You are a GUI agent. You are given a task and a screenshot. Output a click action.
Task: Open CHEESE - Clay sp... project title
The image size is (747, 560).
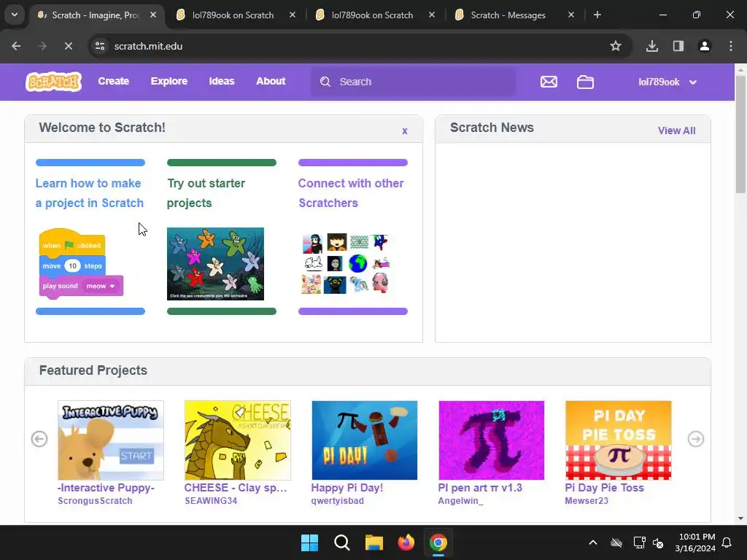tap(236, 488)
